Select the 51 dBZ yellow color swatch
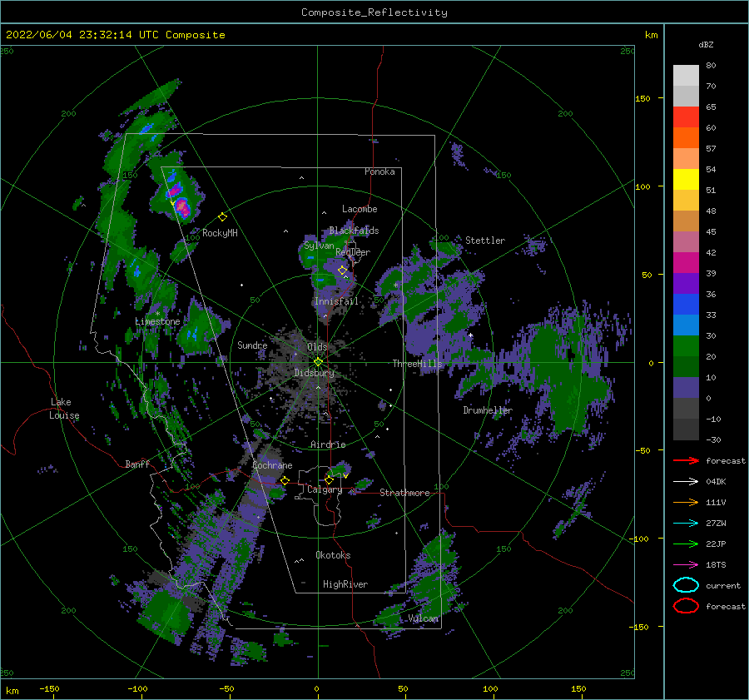This screenshot has height=700, width=749. (686, 179)
